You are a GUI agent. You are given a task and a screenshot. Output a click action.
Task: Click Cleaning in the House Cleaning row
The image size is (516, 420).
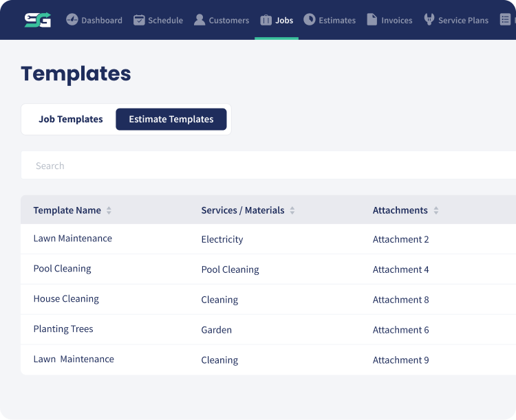[219, 300]
